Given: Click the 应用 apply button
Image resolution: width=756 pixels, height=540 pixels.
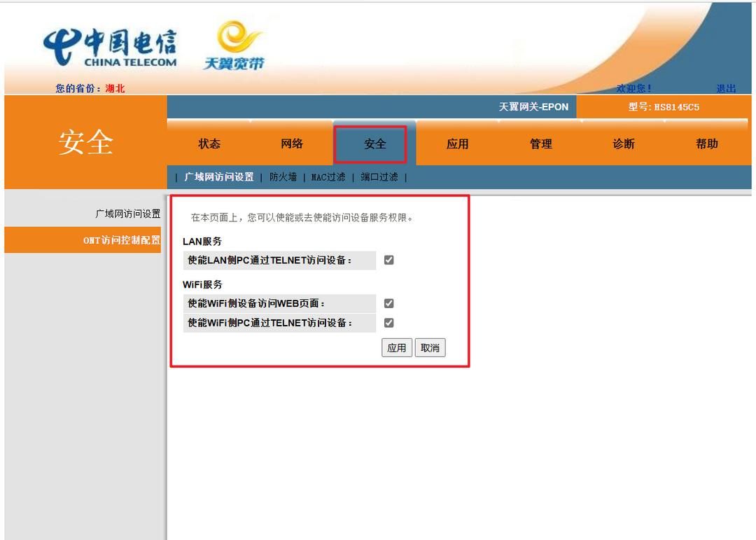Looking at the screenshot, I should pos(397,347).
